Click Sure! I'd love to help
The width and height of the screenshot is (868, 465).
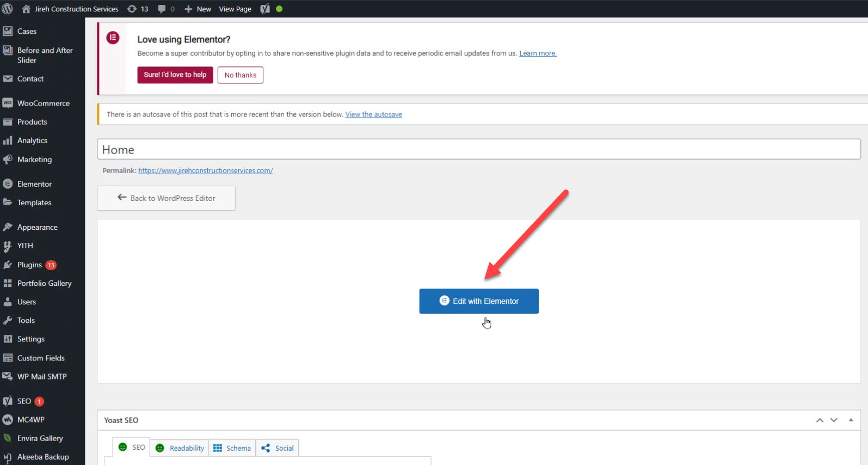(175, 75)
